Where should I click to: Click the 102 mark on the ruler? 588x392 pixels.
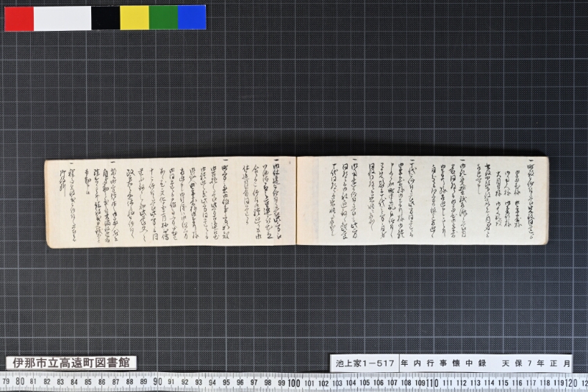point(323,383)
